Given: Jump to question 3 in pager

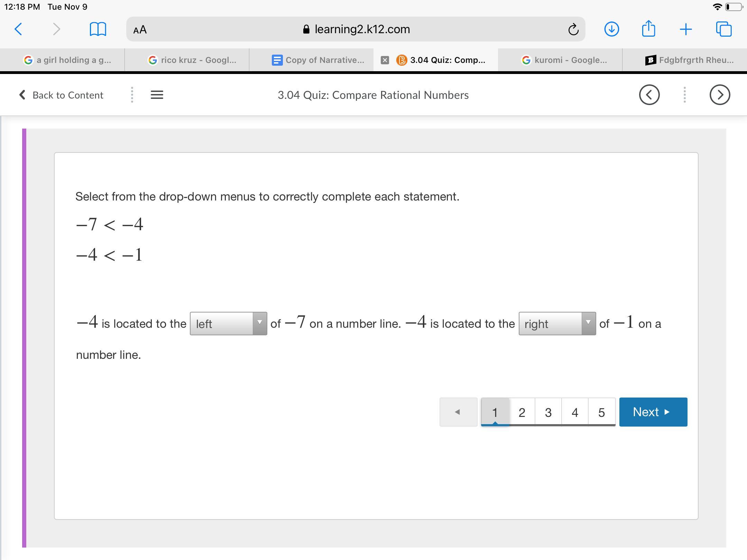Looking at the screenshot, I should tap(548, 412).
